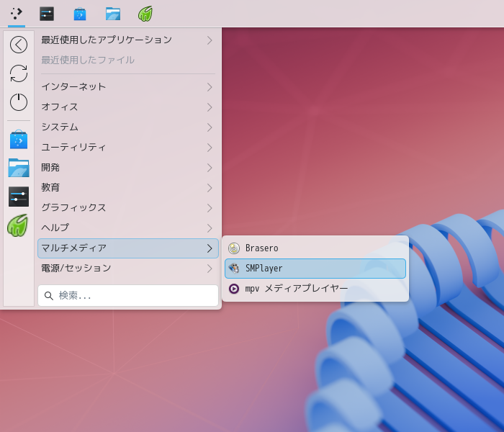Open System Settings from the top panel

(47, 14)
